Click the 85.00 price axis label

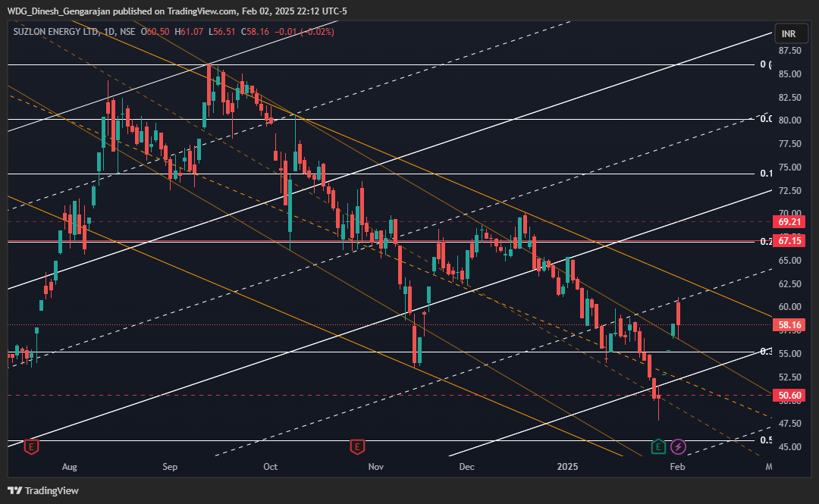[789, 74]
